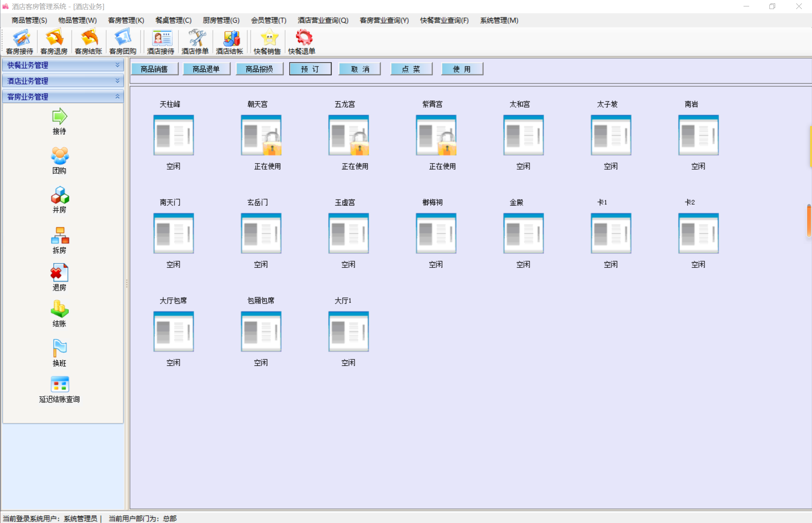812x523 pixels.
Task: Open the 系统管理(M) menu
Action: (499, 20)
